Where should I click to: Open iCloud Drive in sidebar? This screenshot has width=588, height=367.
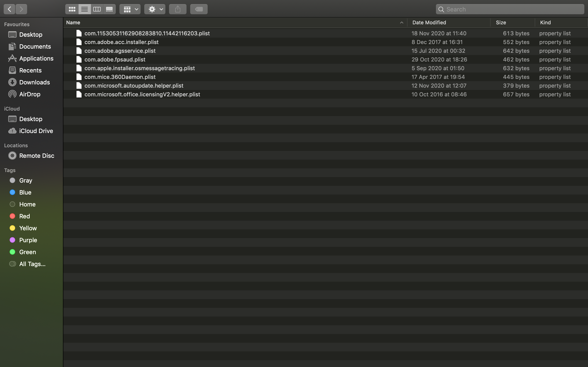(36, 131)
